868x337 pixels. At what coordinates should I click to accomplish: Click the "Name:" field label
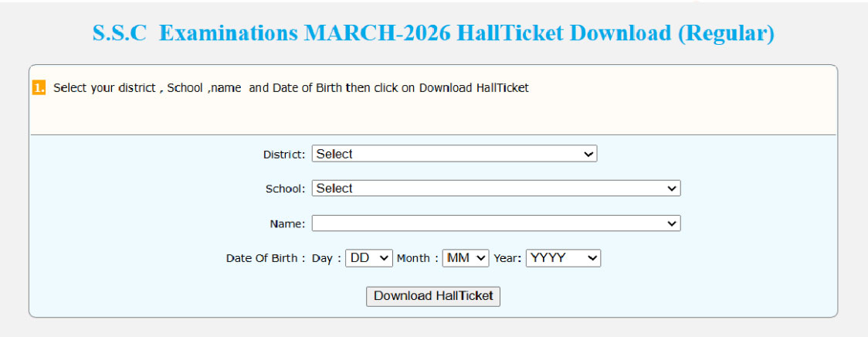point(287,224)
